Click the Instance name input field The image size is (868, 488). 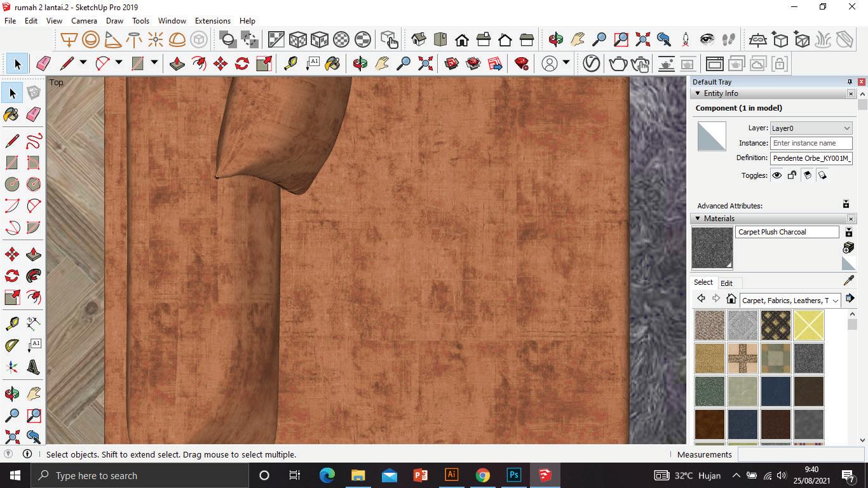[x=811, y=143]
